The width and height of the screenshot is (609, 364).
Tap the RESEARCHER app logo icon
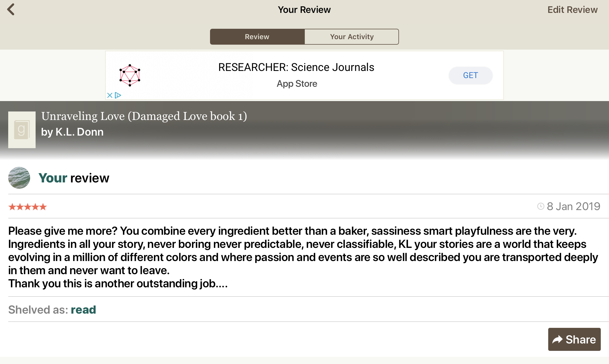click(130, 75)
